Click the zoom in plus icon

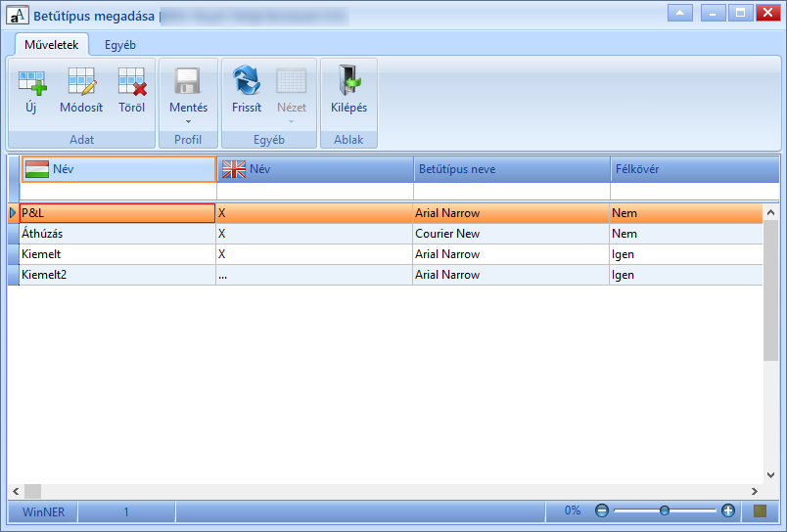[727, 510]
